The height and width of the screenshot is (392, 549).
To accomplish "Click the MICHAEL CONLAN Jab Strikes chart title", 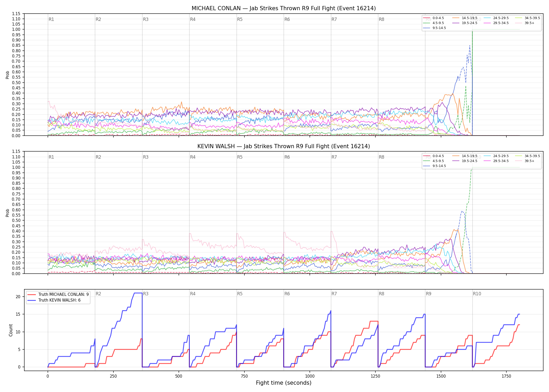I will pos(284,8).
